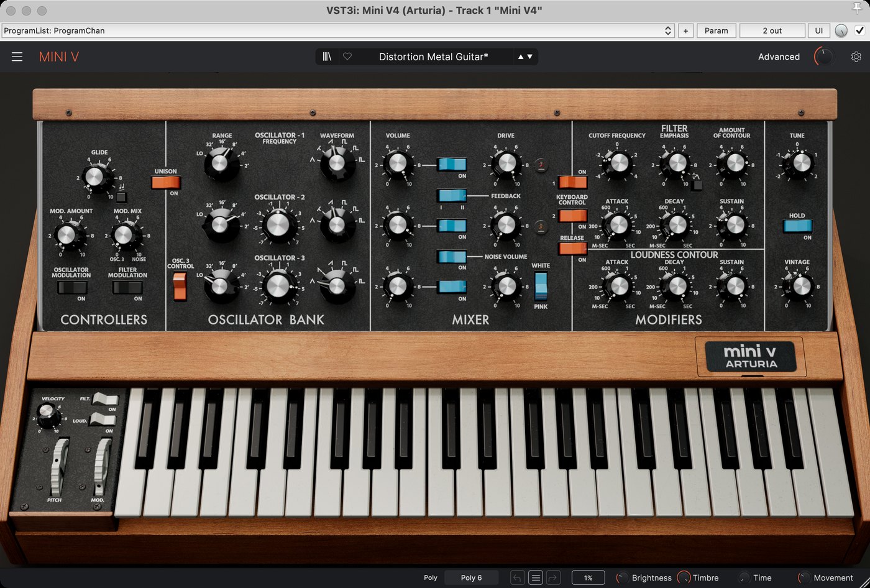Click the Vintage knob
This screenshot has height=588, width=870.
click(800, 287)
